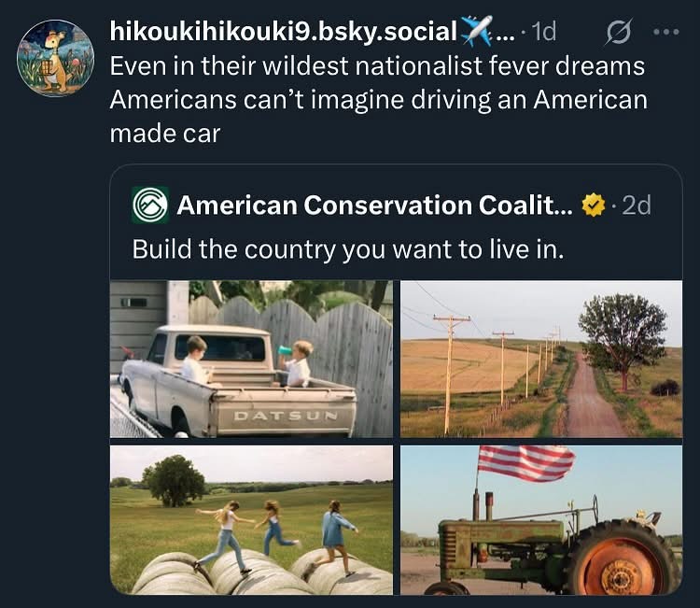This screenshot has width=700, height=608.
Task: Open the kangaroo profile avatar
Action: click(55, 56)
